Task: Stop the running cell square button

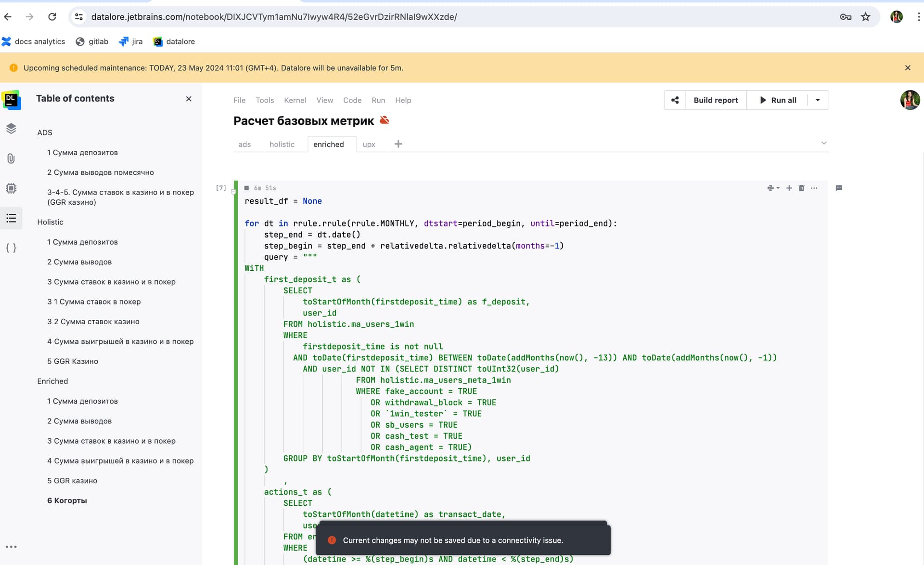Action: point(246,188)
